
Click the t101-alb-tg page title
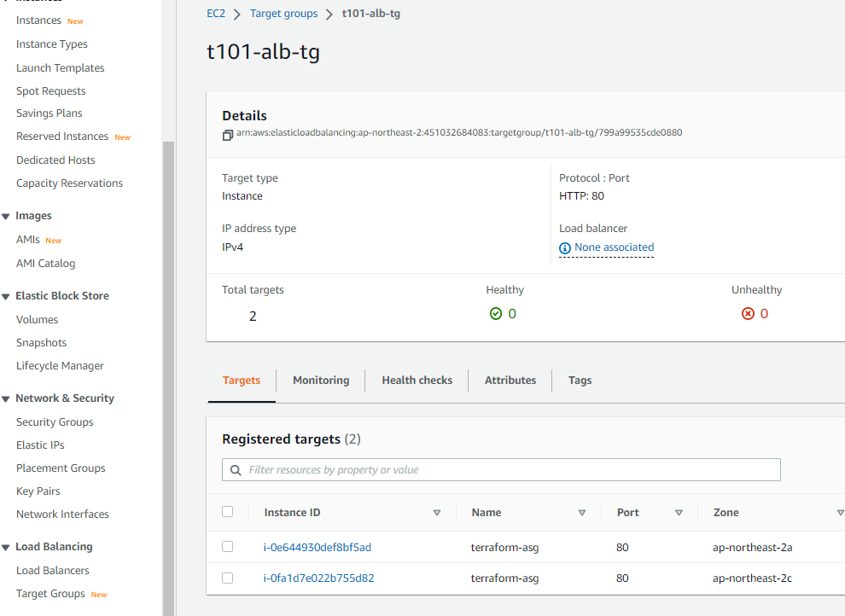click(x=263, y=52)
